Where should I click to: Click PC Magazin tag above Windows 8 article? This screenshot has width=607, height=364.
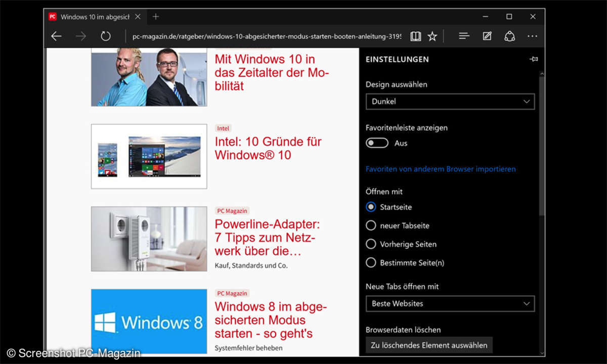click(232, 293)
